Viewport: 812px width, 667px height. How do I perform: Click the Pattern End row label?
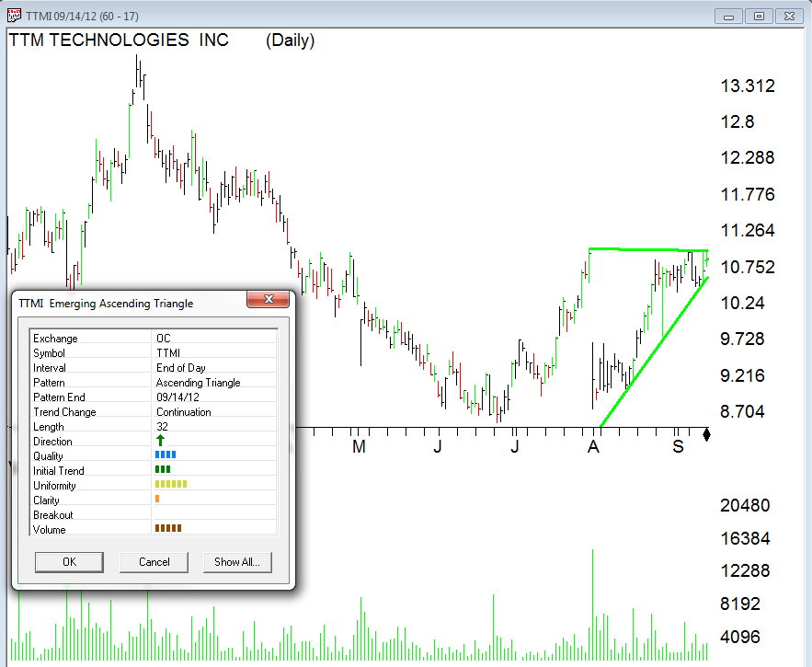(59, 397)
